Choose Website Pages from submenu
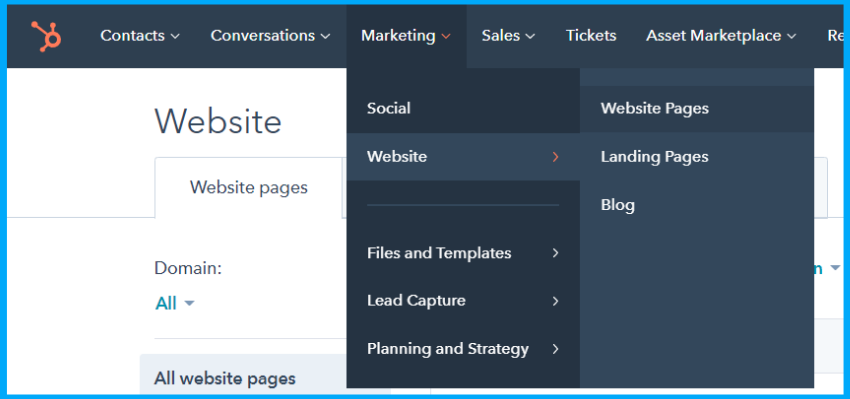The width and height of the screenshot is (850, 399). pos(697,108)
